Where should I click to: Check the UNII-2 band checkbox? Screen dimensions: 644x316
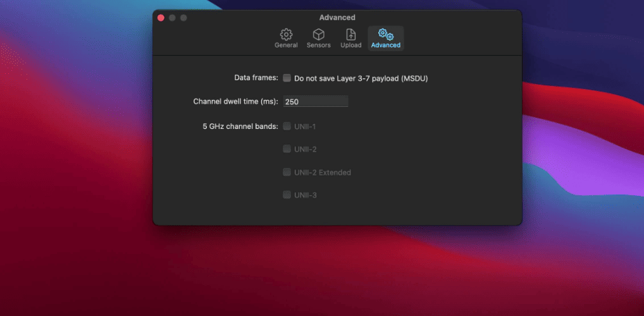[287, 149]
